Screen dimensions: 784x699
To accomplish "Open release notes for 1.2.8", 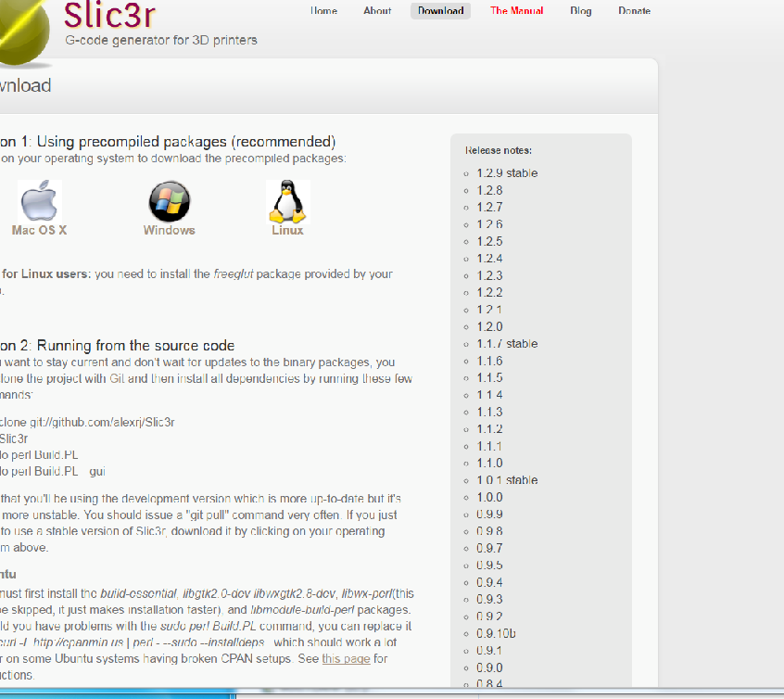I will tap(489, 190).
